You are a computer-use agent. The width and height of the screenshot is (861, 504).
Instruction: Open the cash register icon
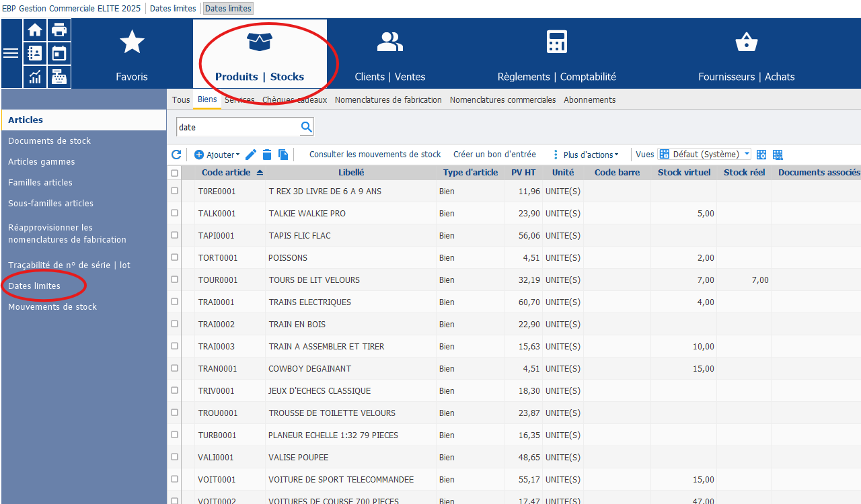pyautogui.click(x=59, y=77)
